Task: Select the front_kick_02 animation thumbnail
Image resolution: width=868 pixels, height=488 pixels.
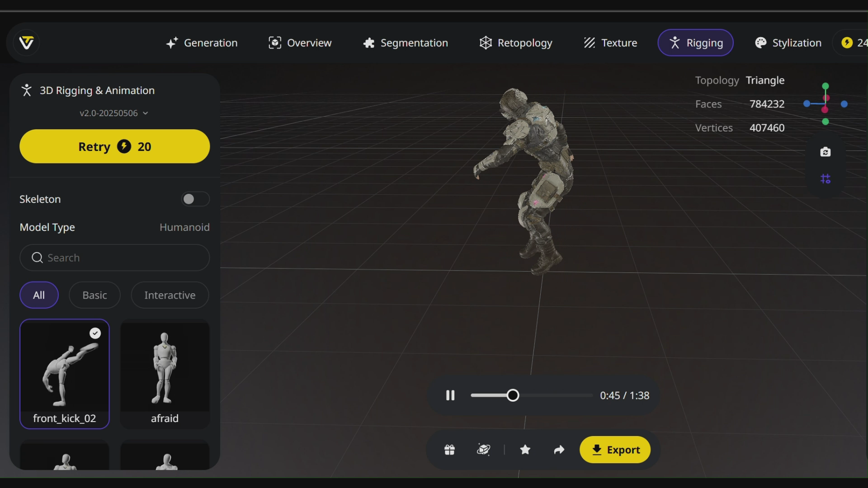Action: 65,374
